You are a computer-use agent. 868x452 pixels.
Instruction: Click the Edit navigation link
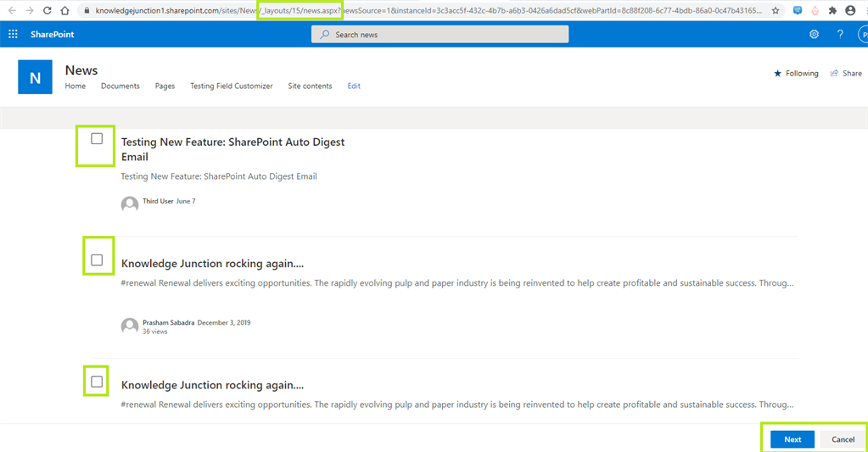(354, 86)
